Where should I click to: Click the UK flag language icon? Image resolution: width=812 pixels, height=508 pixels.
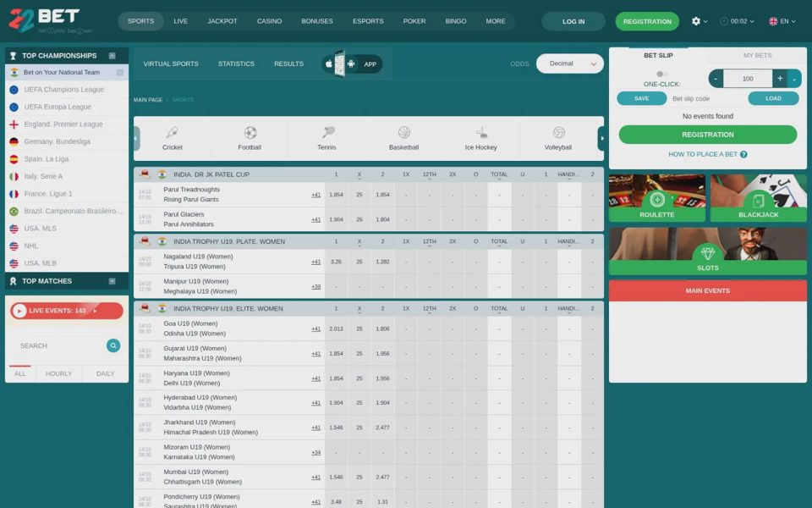[x=773, y=21]
